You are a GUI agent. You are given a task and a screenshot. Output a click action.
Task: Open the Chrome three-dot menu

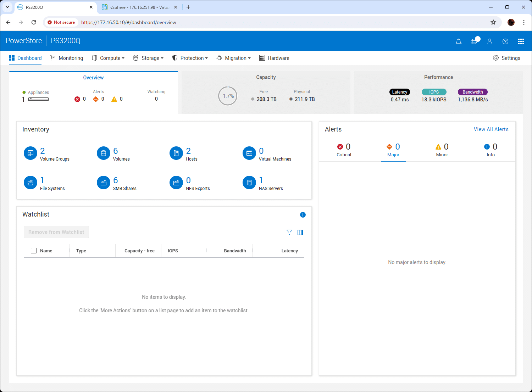point(524,22)
